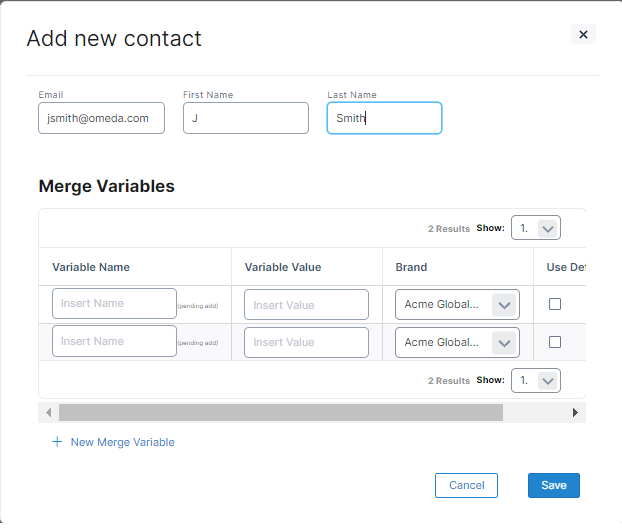Viewport: 622px width, 531px height.
Task: Tick the second row Use Default checkbox
Action: (555, 342)
